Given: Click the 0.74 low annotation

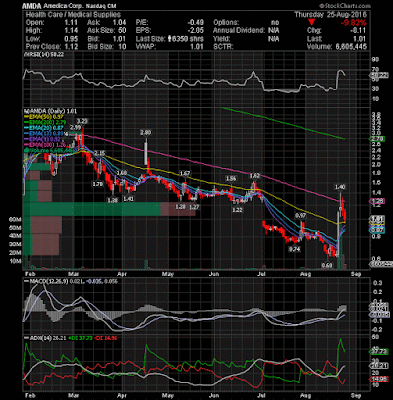Looking at the screenshot, I should [294, 249].
